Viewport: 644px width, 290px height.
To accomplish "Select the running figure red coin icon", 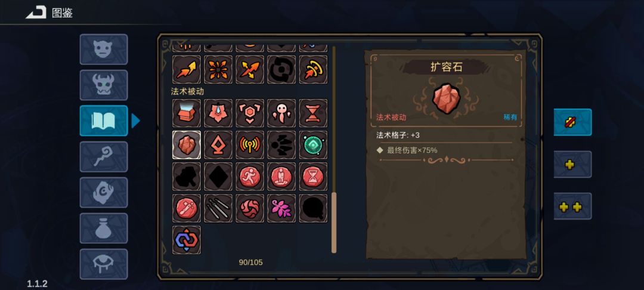I will tap(250, 176).
